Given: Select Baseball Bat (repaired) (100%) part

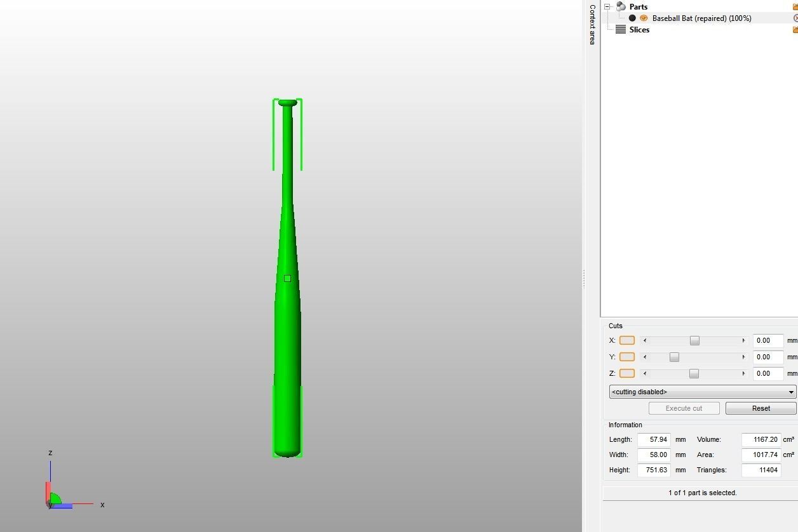Looking at the screenshot, I should pos(701,18).
